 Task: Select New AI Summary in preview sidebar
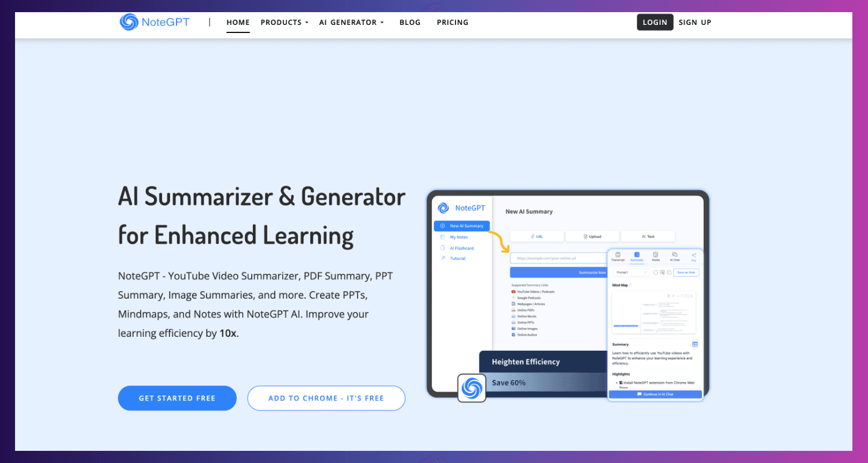pyautogui.click(x=462, y=226)
